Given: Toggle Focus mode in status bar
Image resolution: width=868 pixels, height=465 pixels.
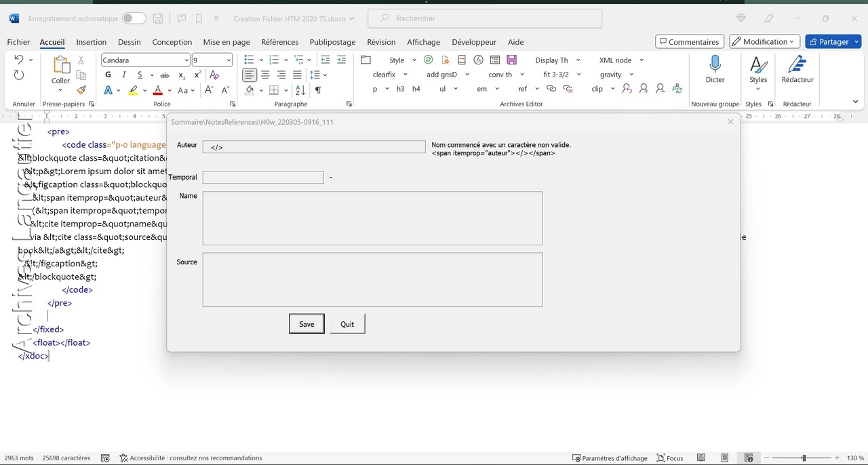Looking at the screenshot, I should pyautogui.click(x=669, y=458).
